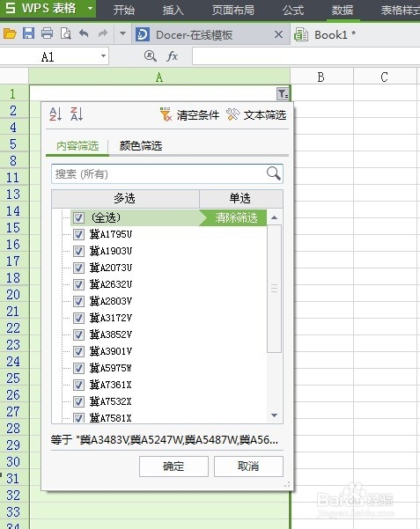The image size is (420, 529).
Task: Select row 13 header
Action: (13, 194)
